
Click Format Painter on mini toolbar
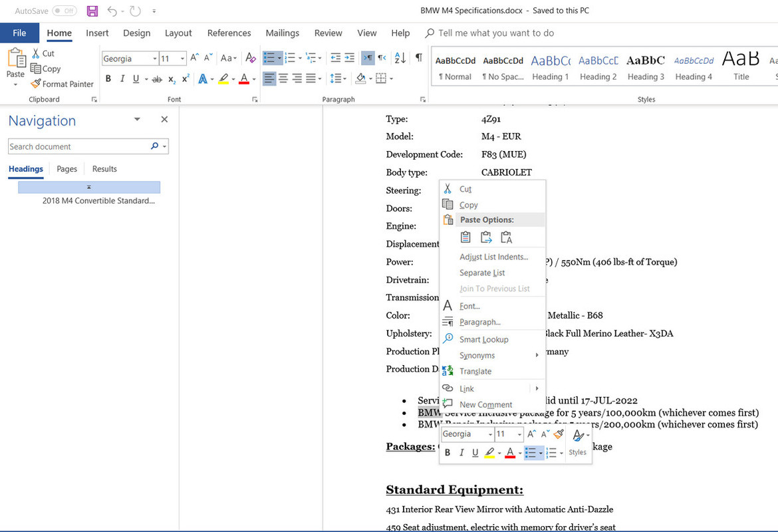(559, 434)
